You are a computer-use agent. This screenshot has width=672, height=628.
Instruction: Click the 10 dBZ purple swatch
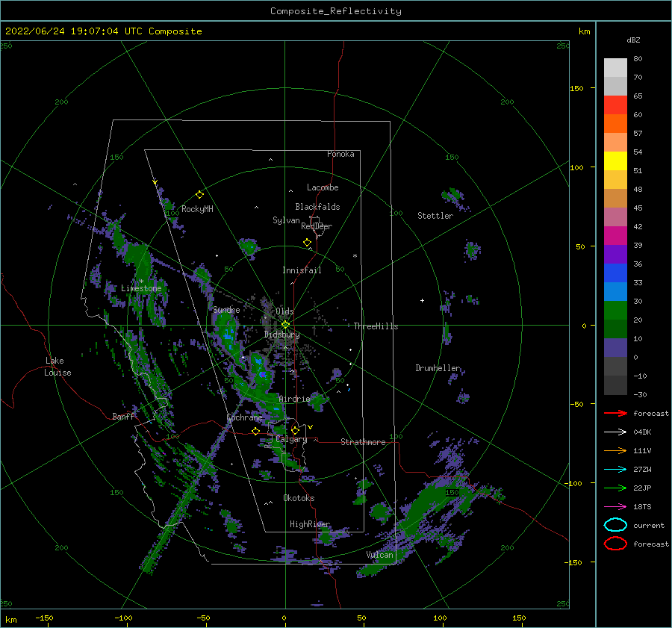615,348
